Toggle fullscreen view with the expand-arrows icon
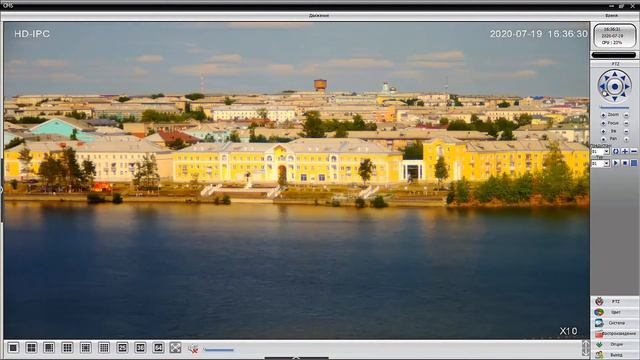640x360 pixels. (176, 348)
